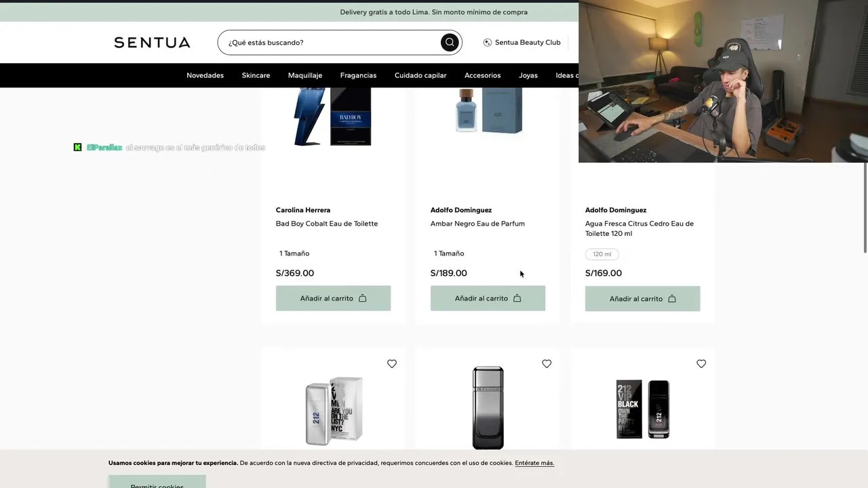The image size is (868, 488).
Task: Select the 120 ml size option
Action: click(x=602, y=254)
